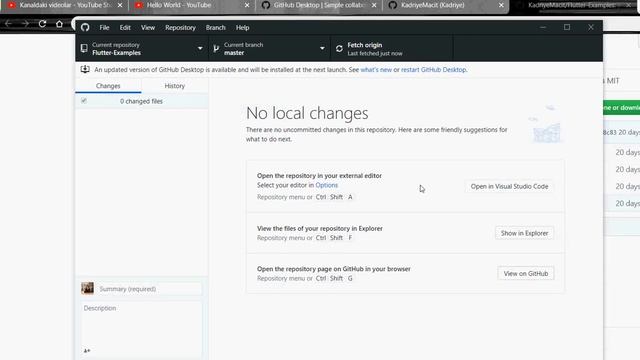Click 'Open the repository page on GitHub' text
Screen dimensions: 640x360
click(333, 269)
